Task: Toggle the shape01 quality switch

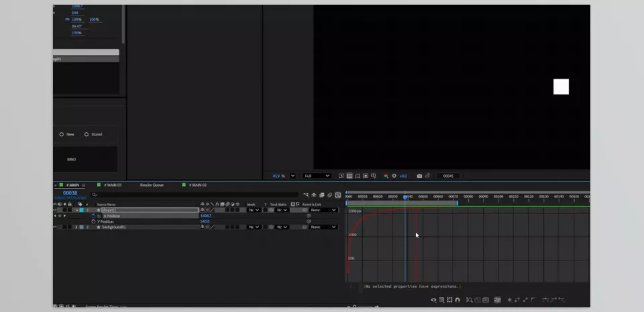Action: pos(213,210)
